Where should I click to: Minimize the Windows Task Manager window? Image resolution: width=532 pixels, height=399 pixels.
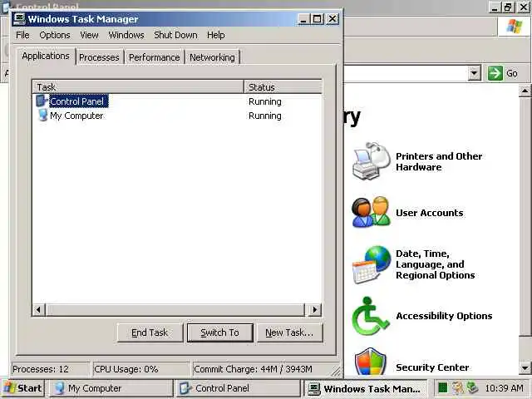[303, 19]
